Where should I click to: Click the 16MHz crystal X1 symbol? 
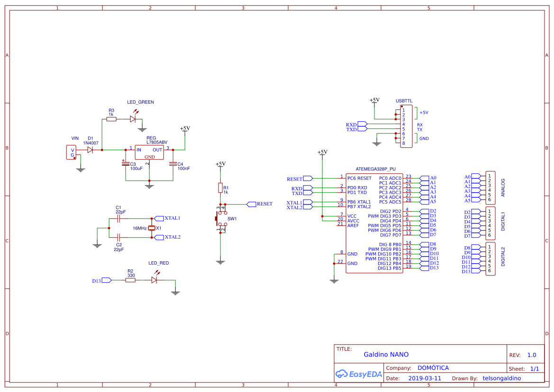(x=151, y=228)
